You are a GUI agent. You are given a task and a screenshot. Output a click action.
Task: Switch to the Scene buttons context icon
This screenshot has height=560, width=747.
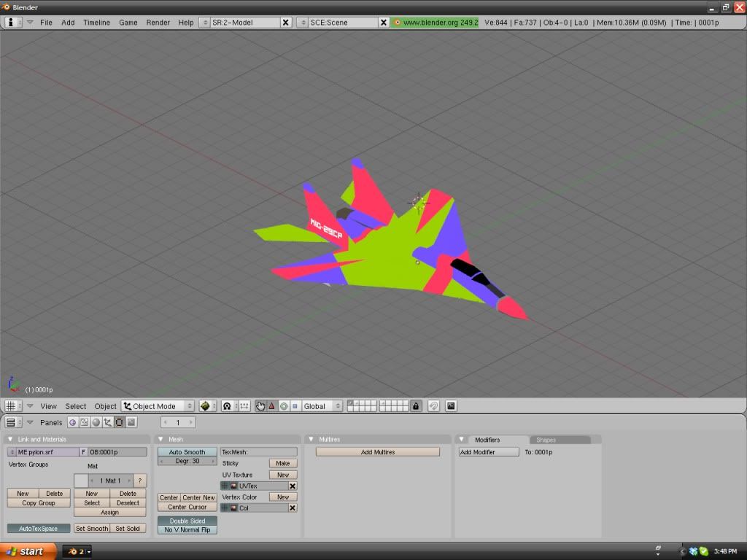[x=131, y=422]
